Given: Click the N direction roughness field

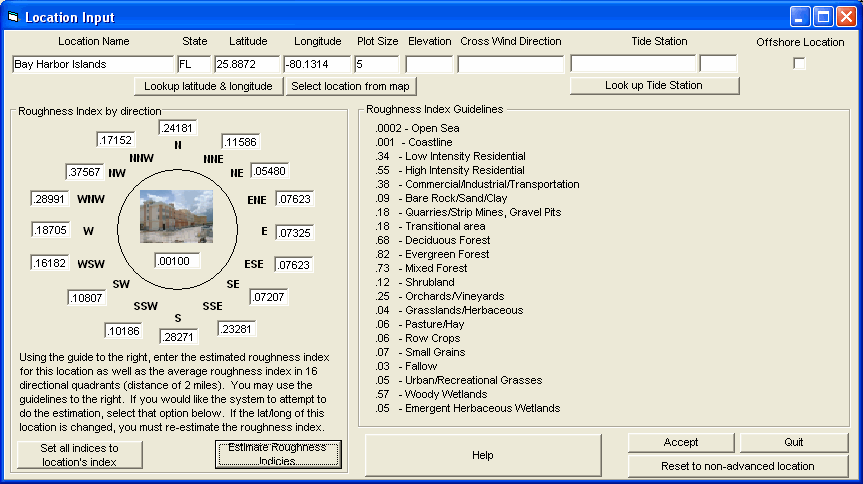Looking at the screenshot, I should click(178, 128).
